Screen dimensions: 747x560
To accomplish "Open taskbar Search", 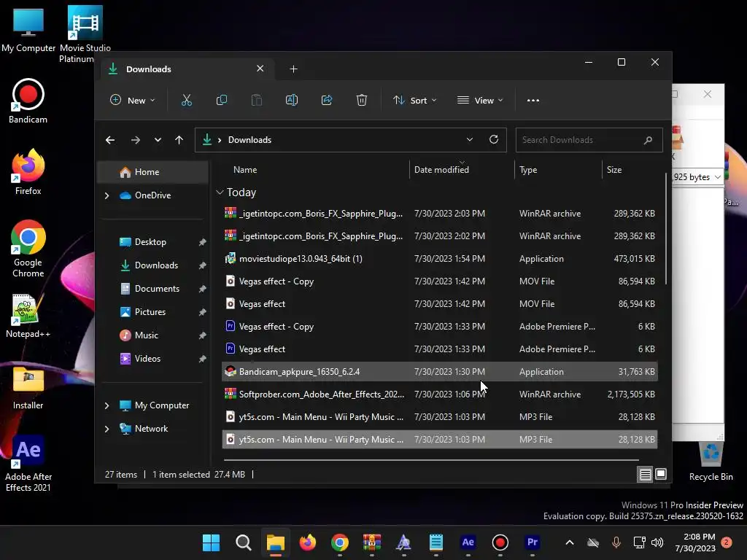I will [244, 542].
